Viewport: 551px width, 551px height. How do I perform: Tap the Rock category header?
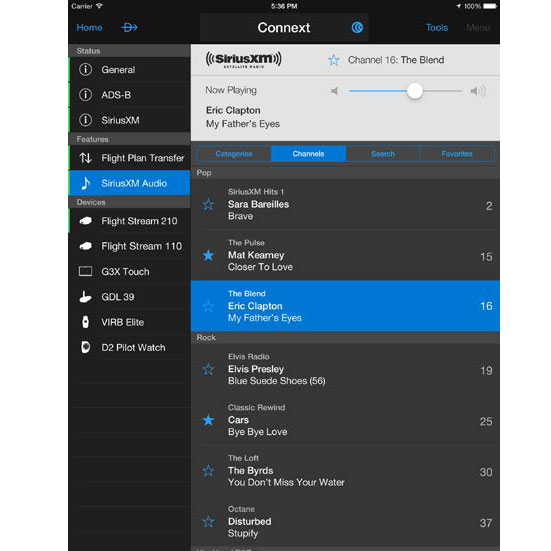pos(345,338)
